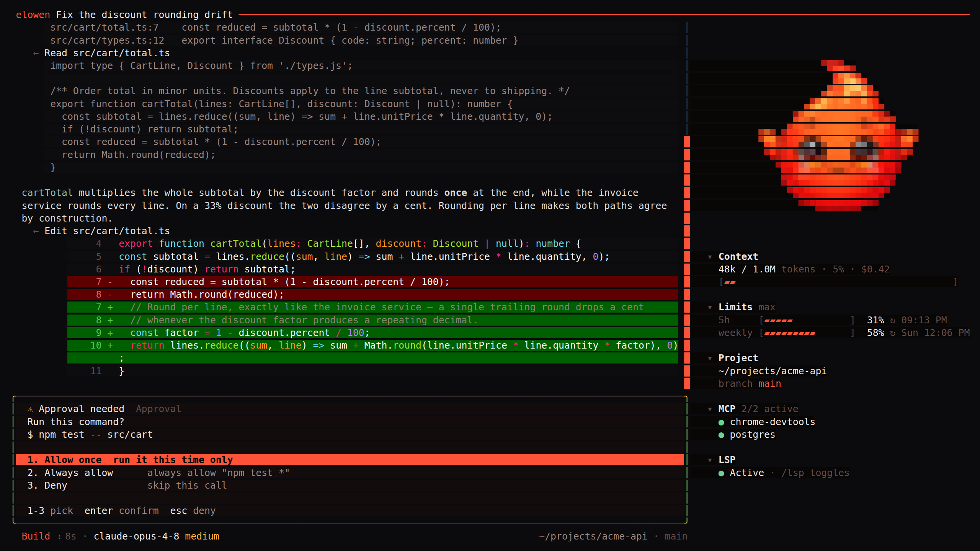
Task: Click the $ npm test -- src/cart command
Action: click(x=90, y=435)
